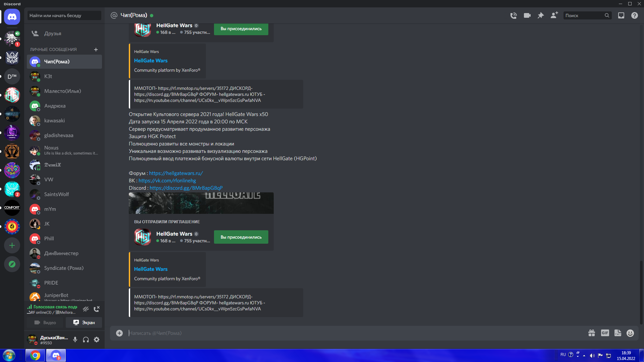Open pinned messages

(x=541, y=15)
